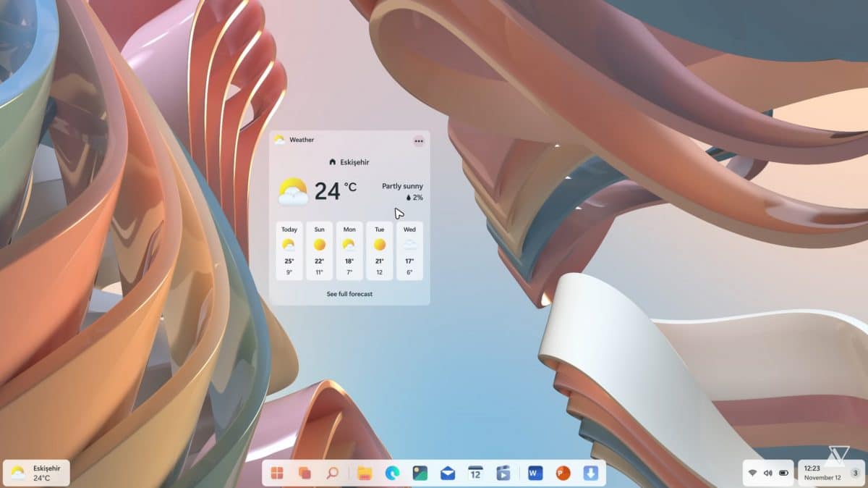Select the Today forecast card

coord(289,250)
